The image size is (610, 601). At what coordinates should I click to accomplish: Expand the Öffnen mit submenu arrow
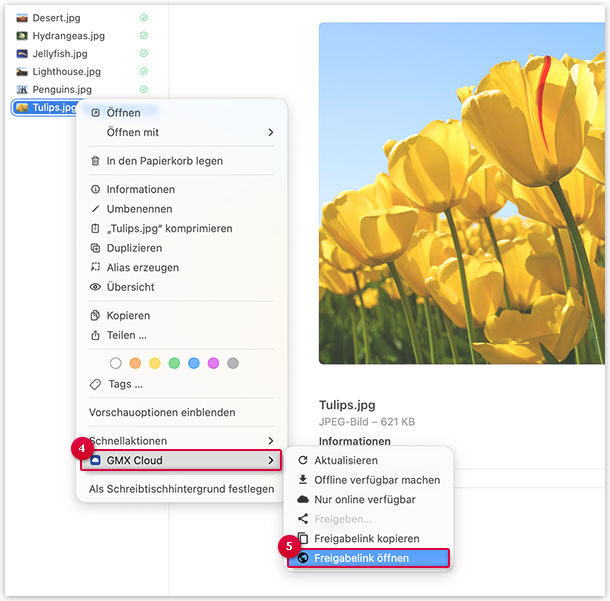[x=270, y=133]
